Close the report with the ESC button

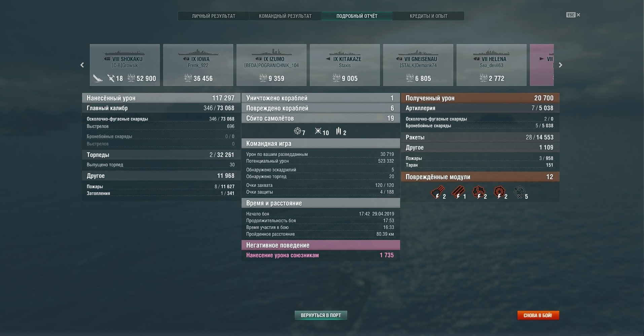[x=573, y=15]
